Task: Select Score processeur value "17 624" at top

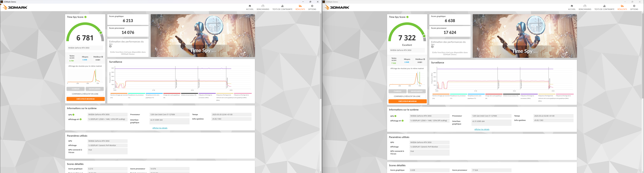Action: [x=450, y=32]
